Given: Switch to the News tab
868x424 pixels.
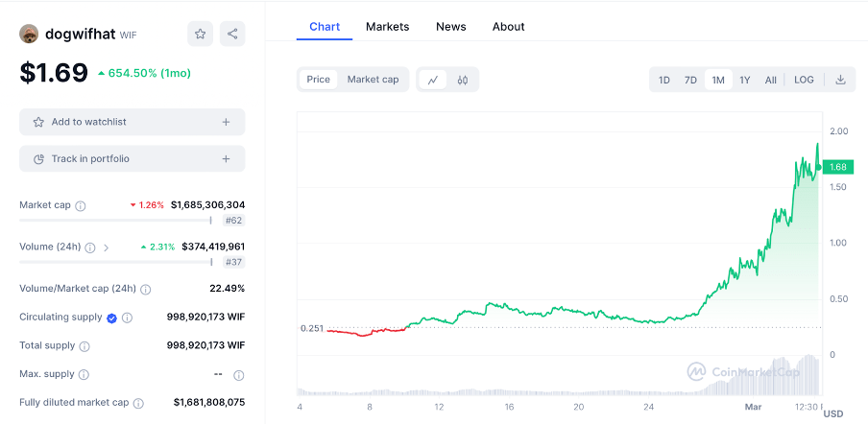Looking at the screenshot, I should pos(450,27).
